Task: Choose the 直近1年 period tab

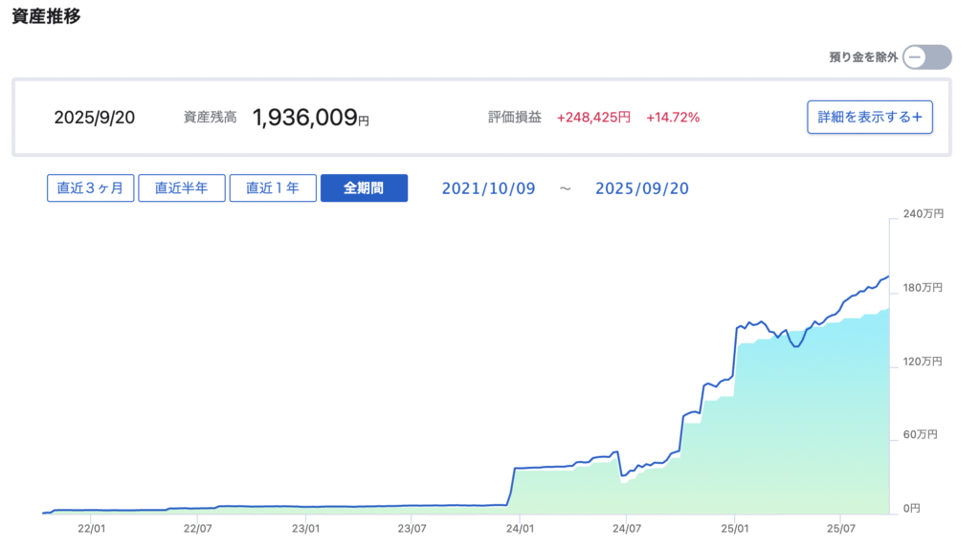Action: (273, 188)
